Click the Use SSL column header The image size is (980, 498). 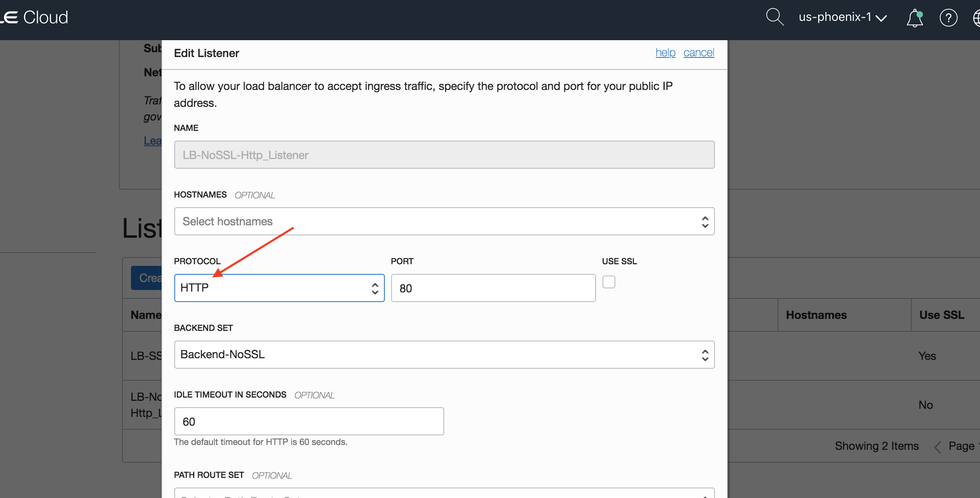click(x=941, y=315)
